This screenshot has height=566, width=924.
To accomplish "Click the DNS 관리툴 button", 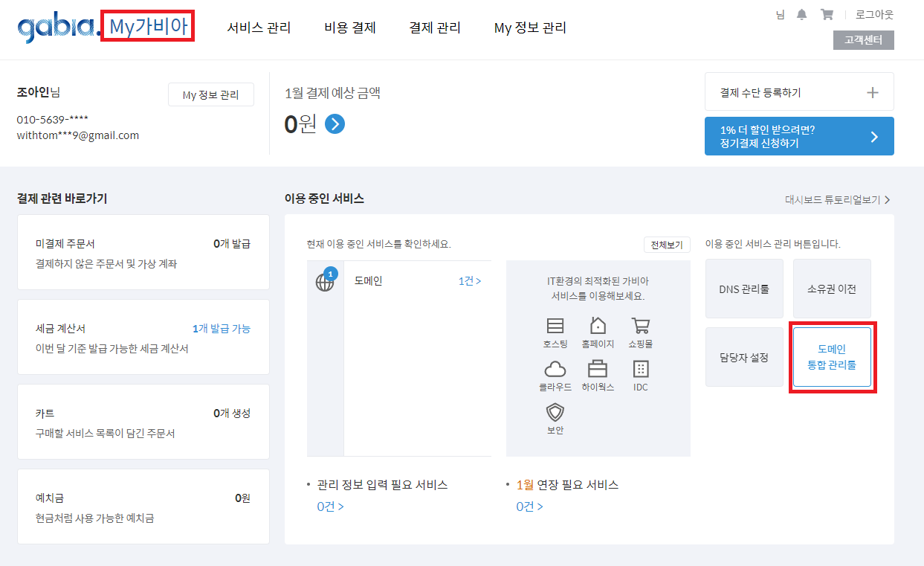I will 744,289.
